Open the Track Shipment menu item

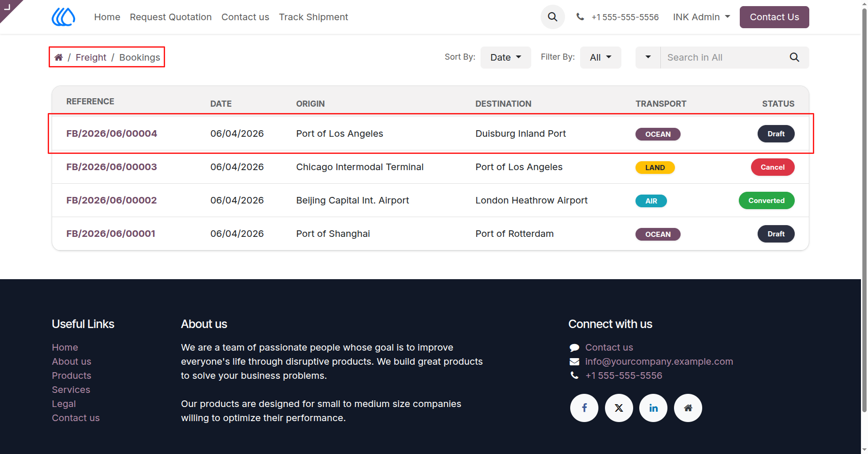[x=313, y=17]
